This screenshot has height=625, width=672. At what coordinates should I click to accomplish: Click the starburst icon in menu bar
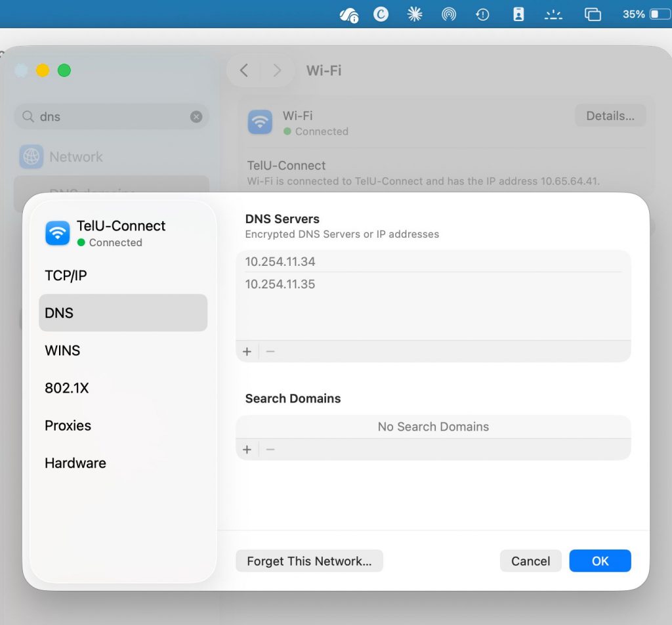coord(415,14)
